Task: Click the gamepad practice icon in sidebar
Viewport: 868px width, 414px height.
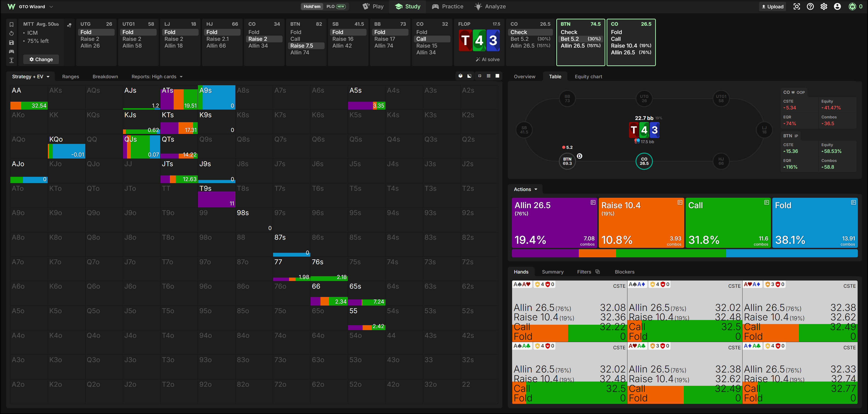Action: click(x=12, y=51)
